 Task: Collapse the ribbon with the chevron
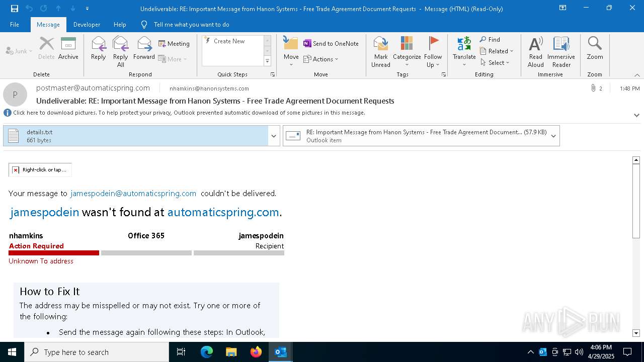pyautogui.click(x=637, y=75)
